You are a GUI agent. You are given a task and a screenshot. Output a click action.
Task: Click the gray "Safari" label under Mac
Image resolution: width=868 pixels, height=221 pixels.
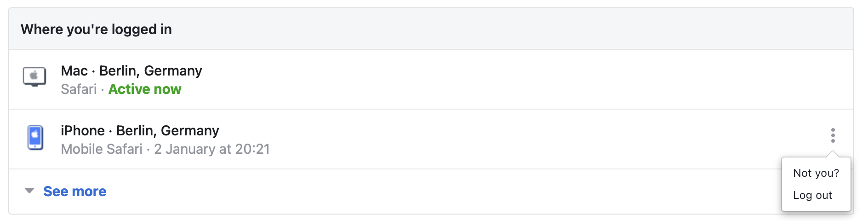(x=79, y=89)
